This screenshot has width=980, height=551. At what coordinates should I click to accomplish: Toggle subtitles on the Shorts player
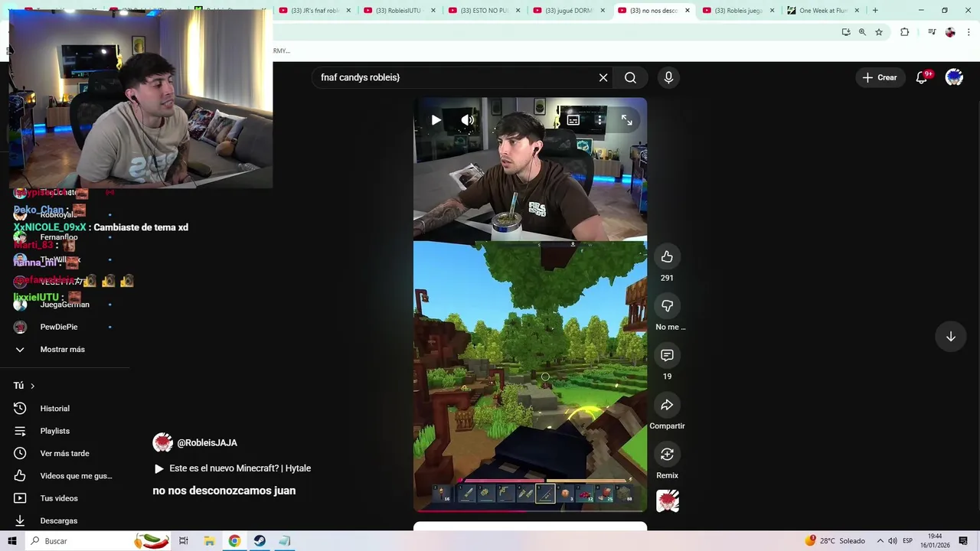click(573, 120)
